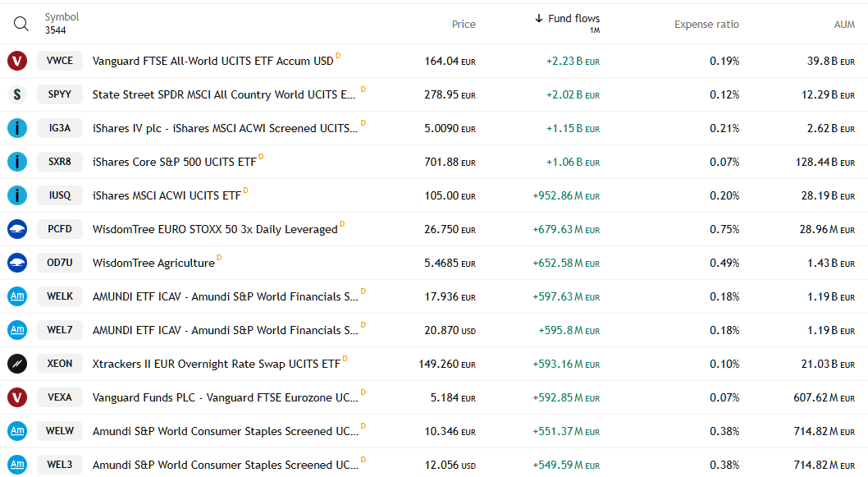Open iShares IV plc MSCI ACWI Screened link
Screen dimensions: 868x477
coord(225,129)
